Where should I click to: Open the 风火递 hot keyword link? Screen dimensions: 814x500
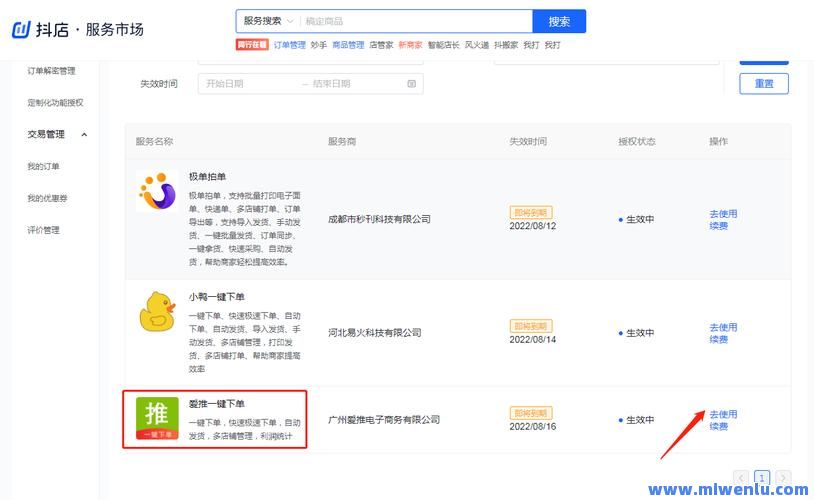[477, 45]
